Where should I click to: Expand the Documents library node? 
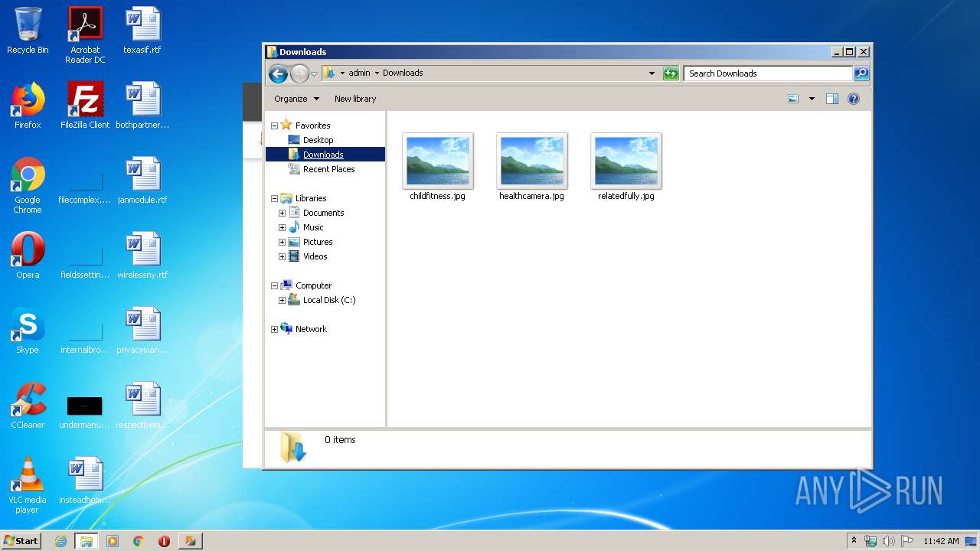[x=282, y=213]
